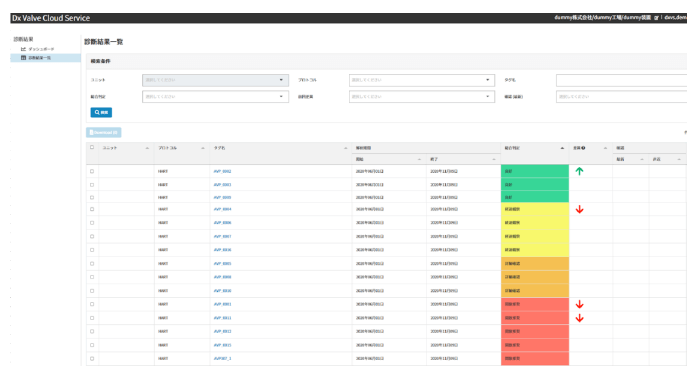Check the box for row AVP307_1
697x379 pixels.
(92, 358)
